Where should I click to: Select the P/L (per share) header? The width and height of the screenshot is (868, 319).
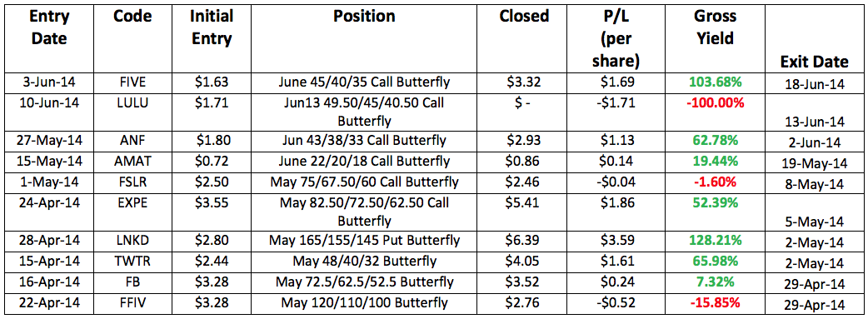(617, 37)
